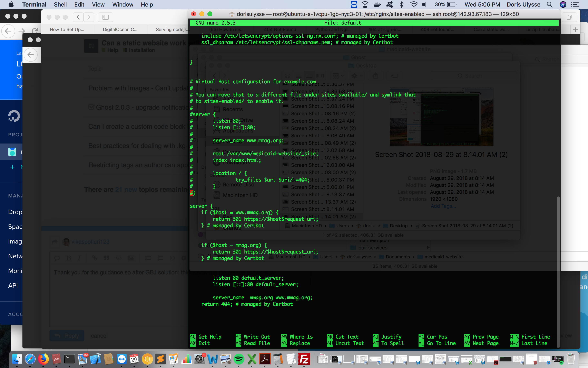Open the View menu
588x368 pixels.
pyautogui.click(x=98, y=4)
